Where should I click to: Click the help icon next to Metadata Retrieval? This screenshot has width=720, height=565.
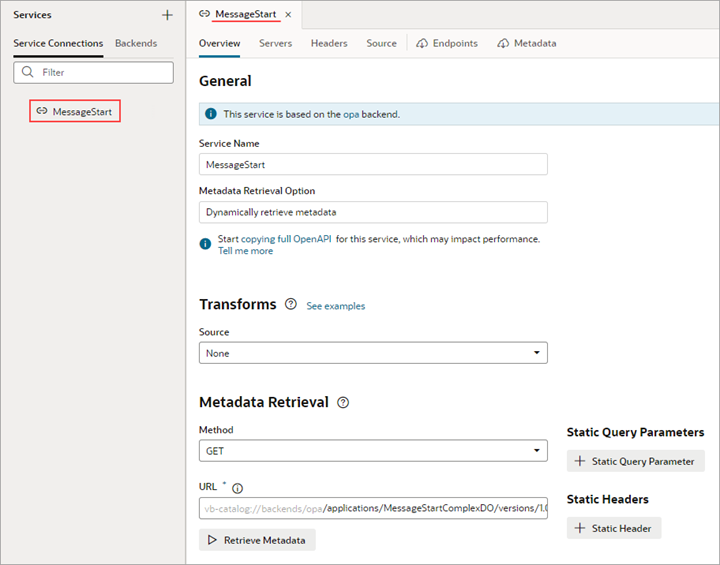click(343, 402)
